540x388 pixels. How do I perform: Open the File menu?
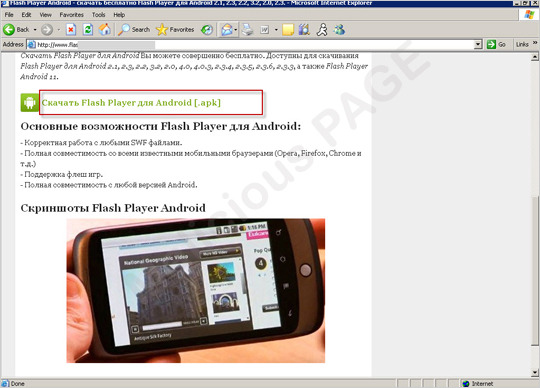pos(9,15)
